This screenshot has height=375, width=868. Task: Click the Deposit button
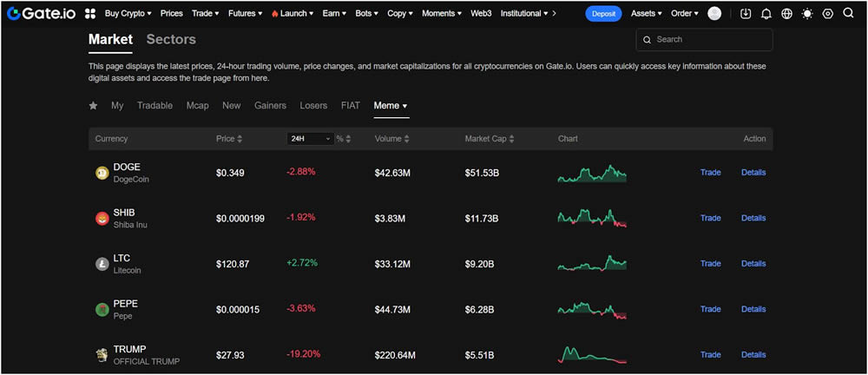603,14
